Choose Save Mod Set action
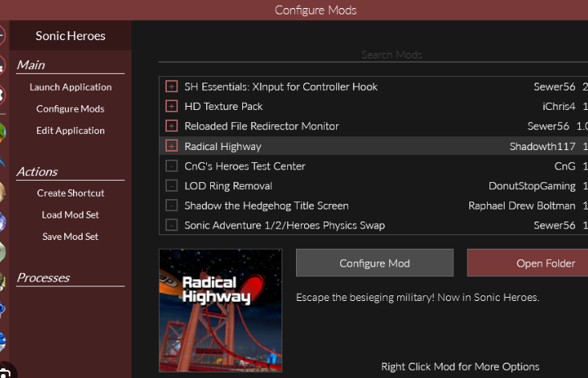Screen dimensions: 588x378 71,236
